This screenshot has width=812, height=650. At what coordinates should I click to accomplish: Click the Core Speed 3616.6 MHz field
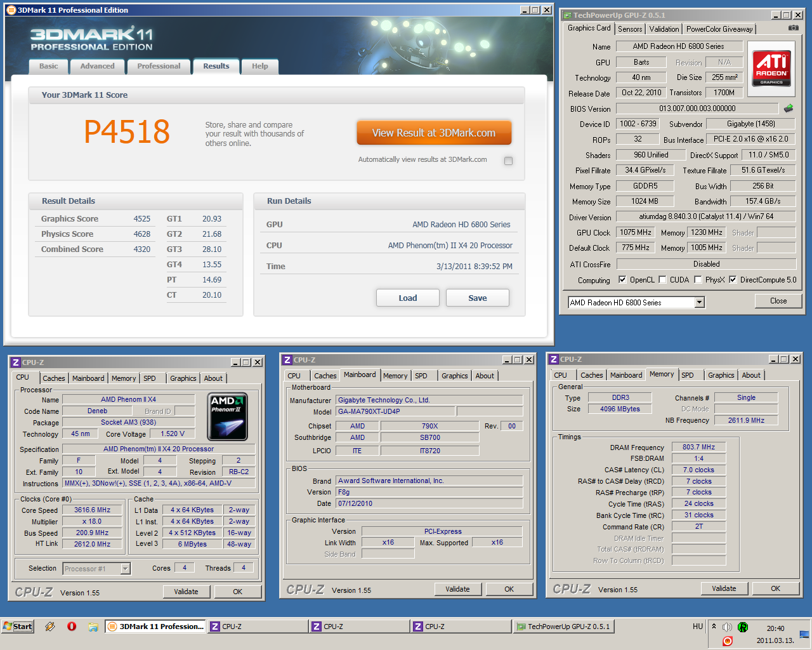pos(93,510)
